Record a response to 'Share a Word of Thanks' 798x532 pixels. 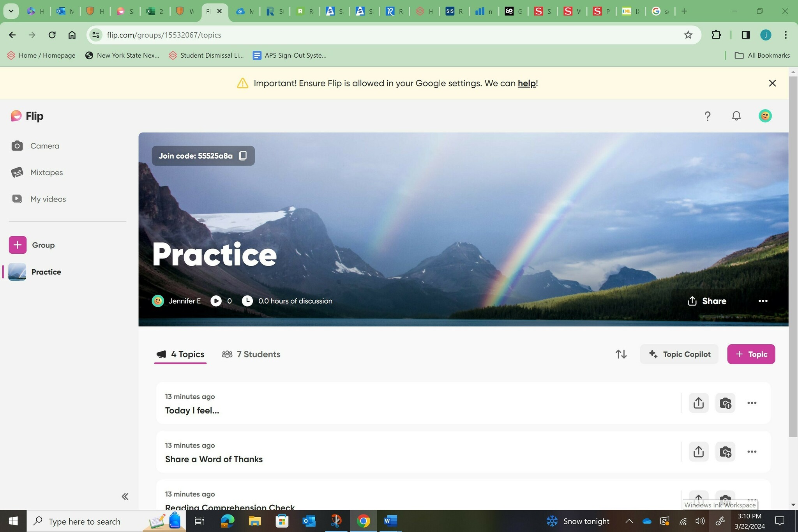[725, 452]
